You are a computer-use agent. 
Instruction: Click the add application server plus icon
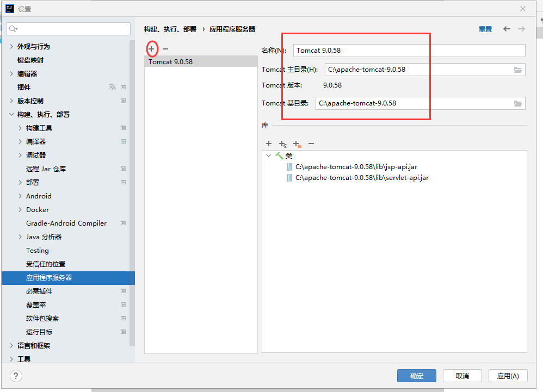click(x=151, y=49)
